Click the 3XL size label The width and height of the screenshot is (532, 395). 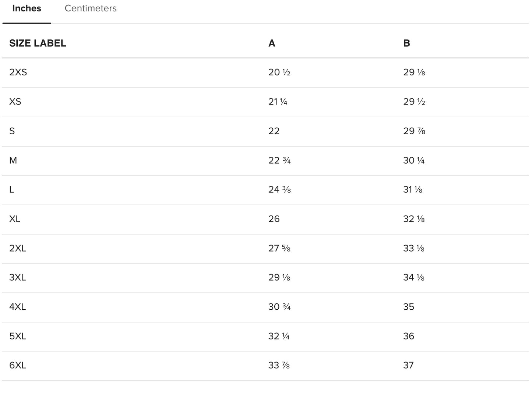pos(18,278)
